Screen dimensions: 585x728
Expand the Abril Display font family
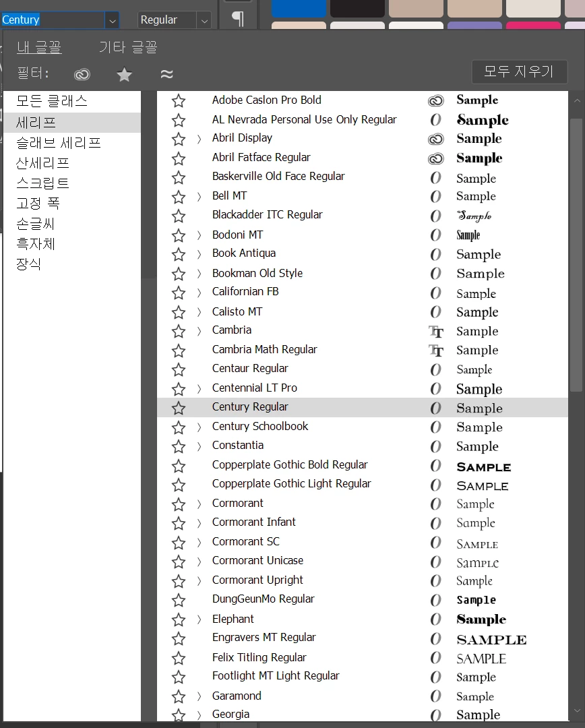point(199,139)
